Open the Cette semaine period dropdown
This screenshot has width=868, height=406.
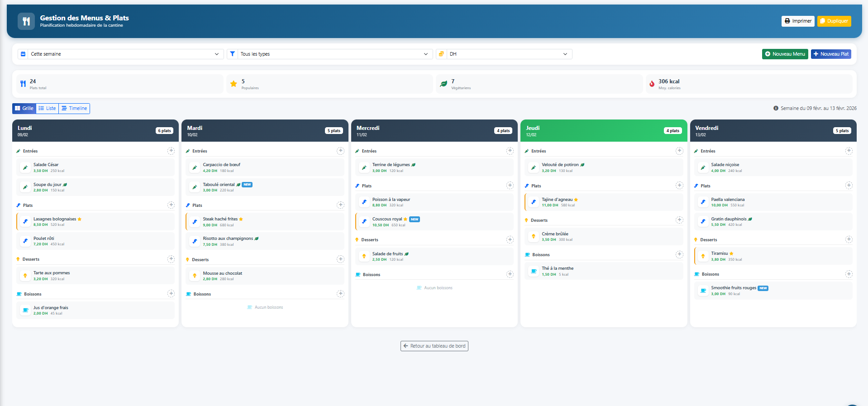coord(121,54)
